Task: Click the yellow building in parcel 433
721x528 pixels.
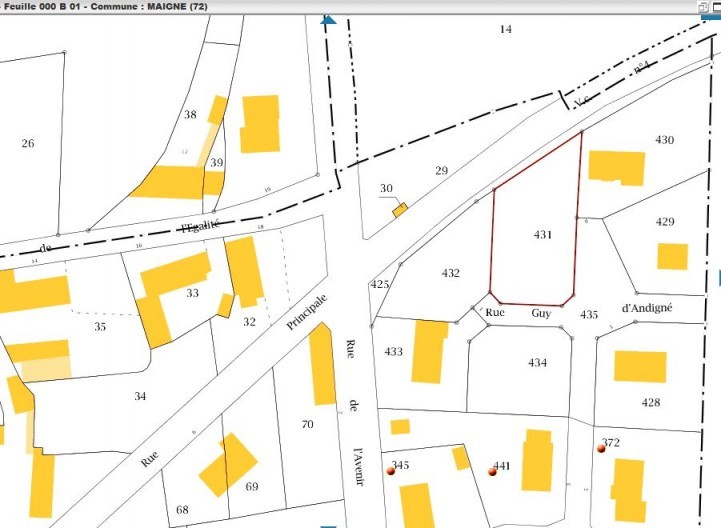Action: [x=430, y=351]
